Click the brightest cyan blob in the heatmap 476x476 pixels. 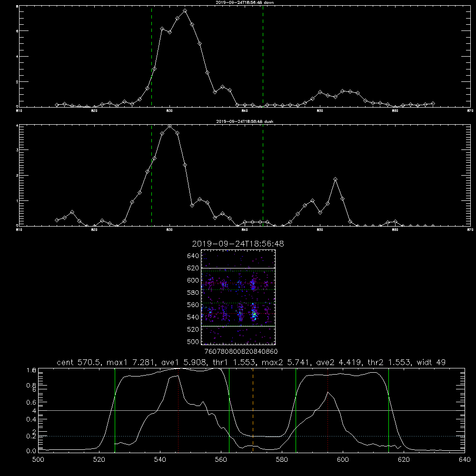(x=254, y=315)
